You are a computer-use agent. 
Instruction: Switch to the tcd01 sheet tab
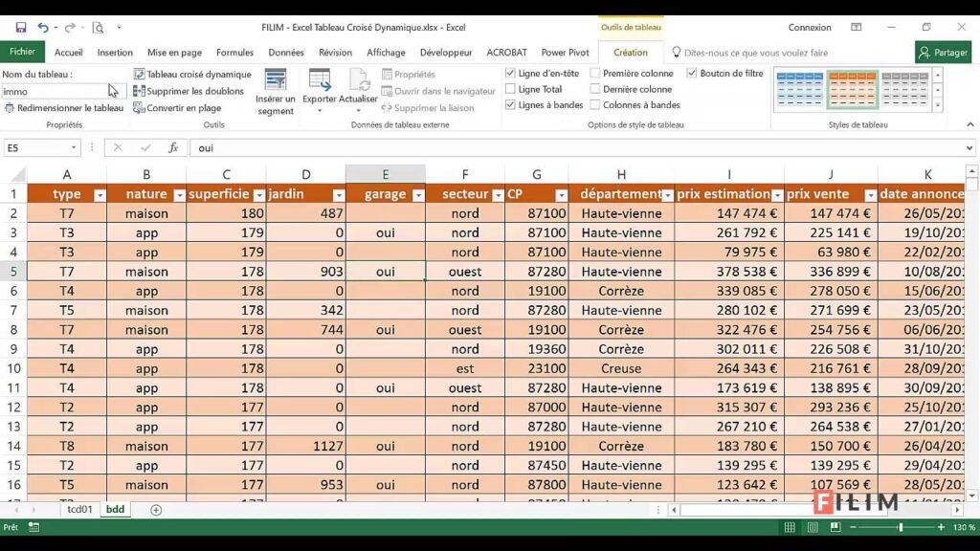click(x=79, y=510)
